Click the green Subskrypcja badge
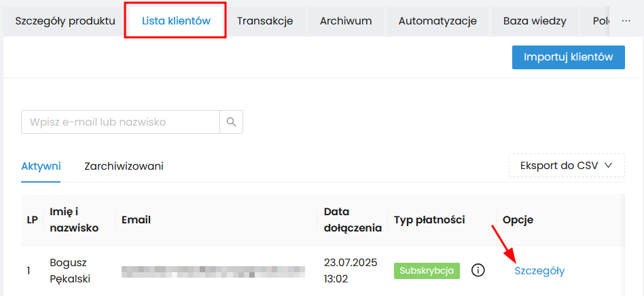 tap(427, 271)
